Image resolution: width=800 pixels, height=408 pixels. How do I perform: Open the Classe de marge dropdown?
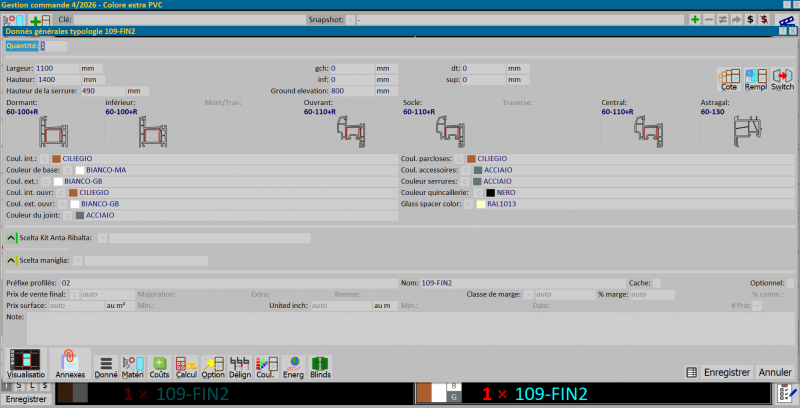pos(529,295)
